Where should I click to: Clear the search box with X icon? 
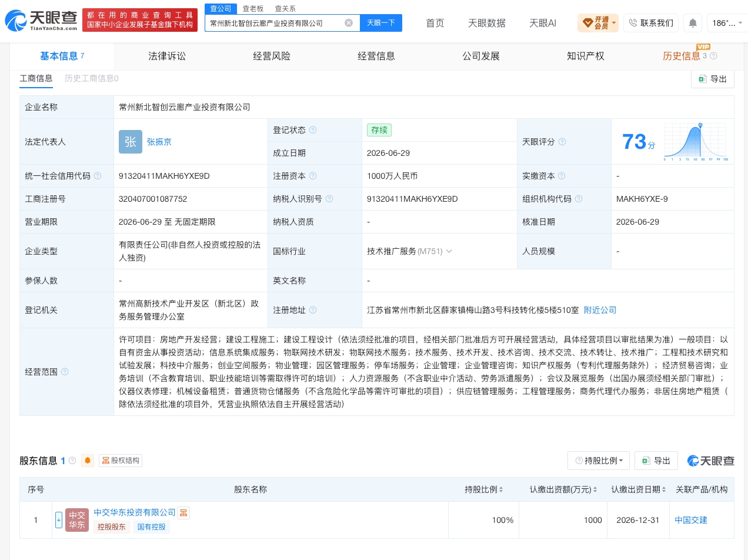point(349,23)
